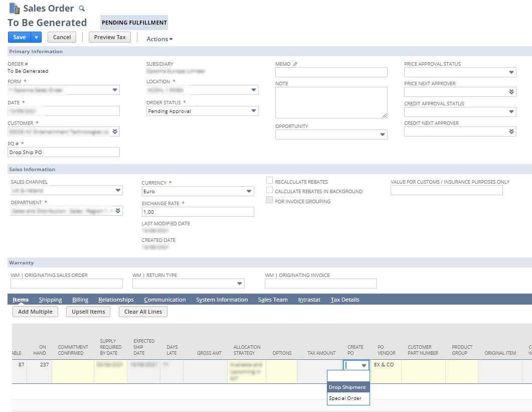Open the Currency dropdown
This screenshot has width=532, height=412.
click(x=249, y=191)
